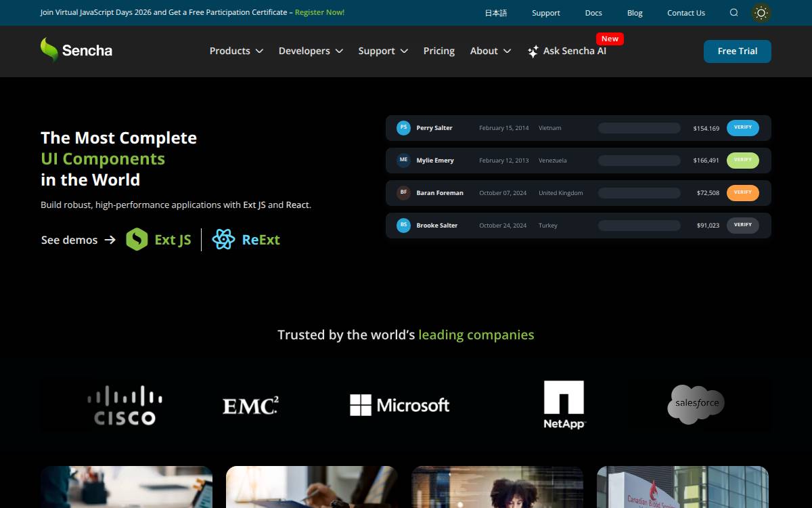812x508 pixels.
Task: Click the Free Trial button
Action: pyautogui.click(x=738, y=51)
